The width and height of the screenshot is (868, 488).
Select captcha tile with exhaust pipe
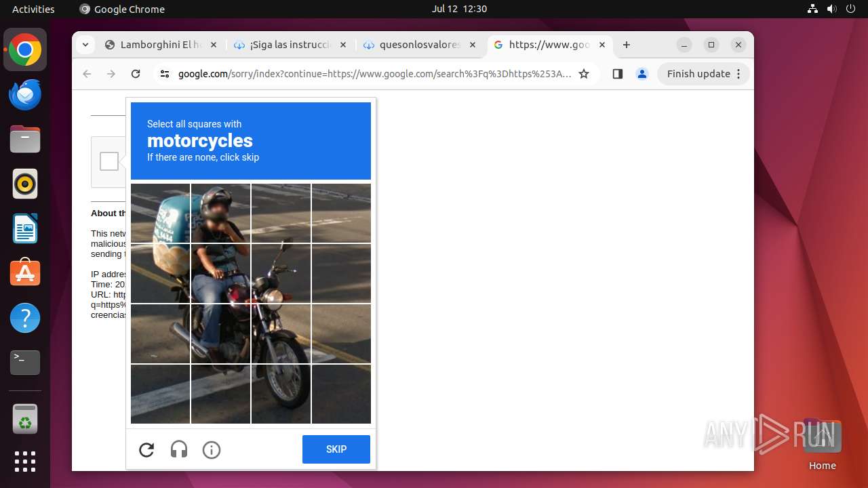click(x=160, y=333)
